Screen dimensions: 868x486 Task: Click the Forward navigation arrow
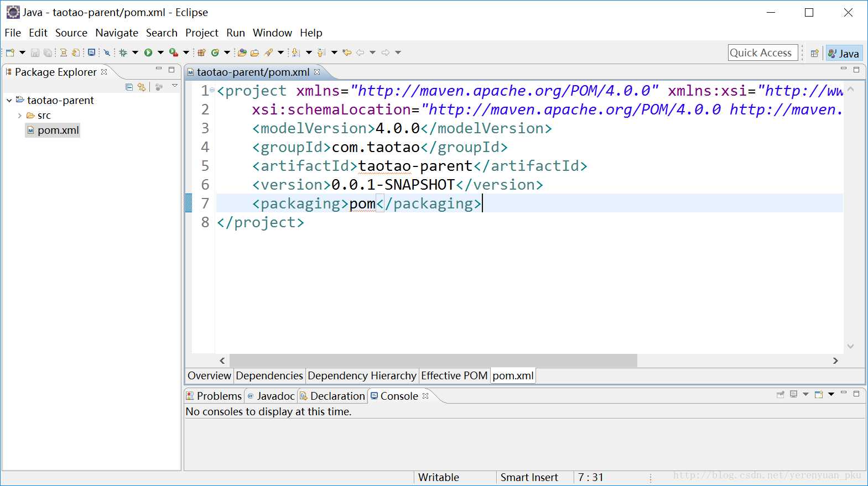(x=386, y=53)
